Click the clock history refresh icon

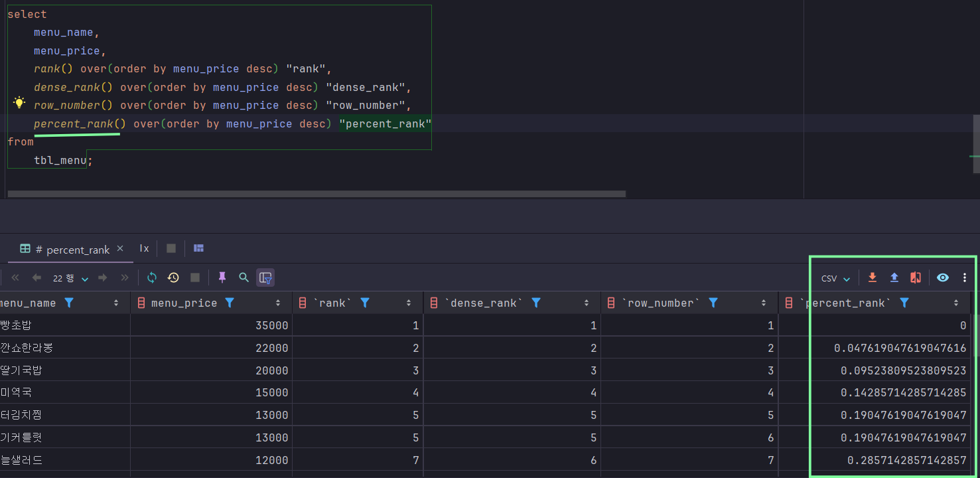[173, 278]
